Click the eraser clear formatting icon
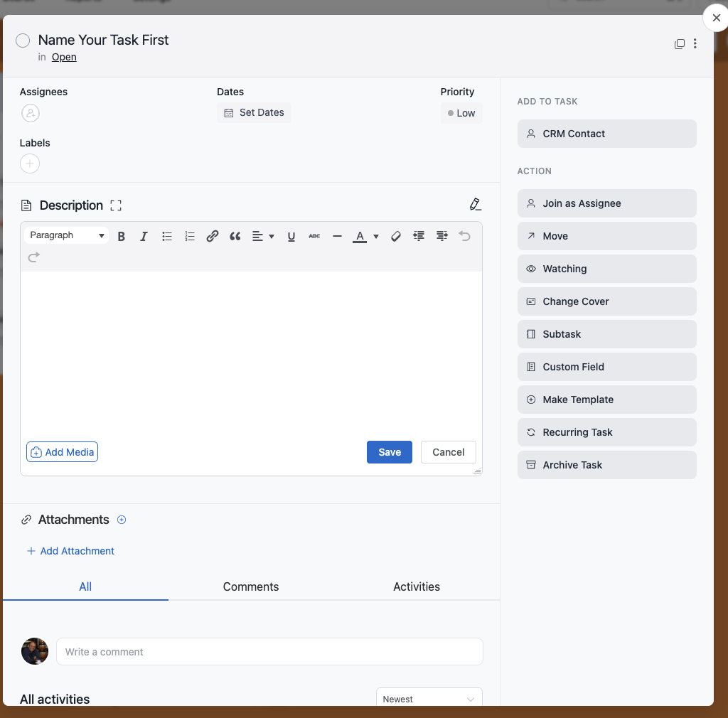The width and height of the screenshot is (728, 718). 396,237
